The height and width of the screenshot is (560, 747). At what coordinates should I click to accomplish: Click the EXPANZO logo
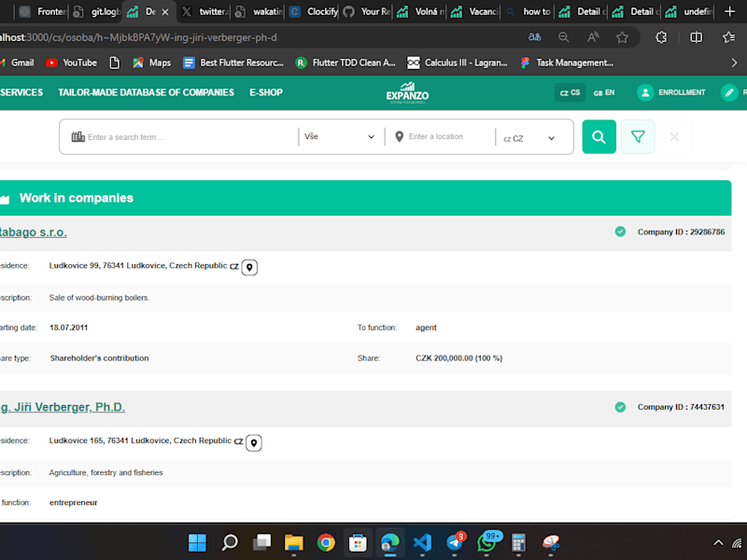(x=407, y=92)
